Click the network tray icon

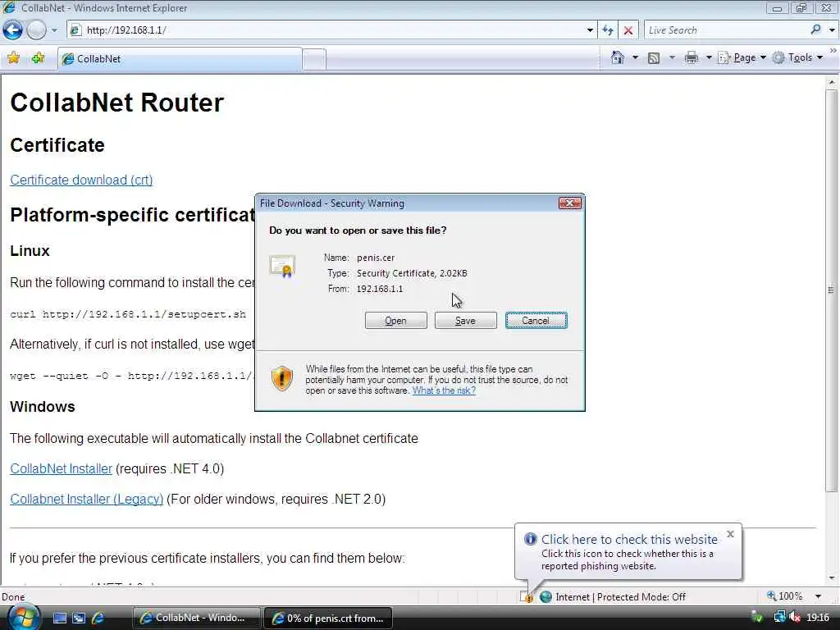pos(779,618)
